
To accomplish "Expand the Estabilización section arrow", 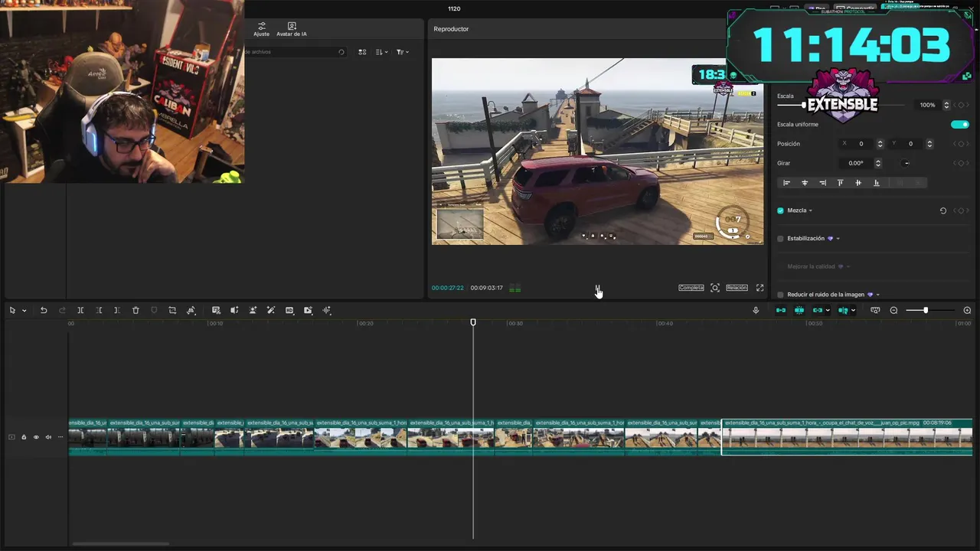I will tap(838, 239).
